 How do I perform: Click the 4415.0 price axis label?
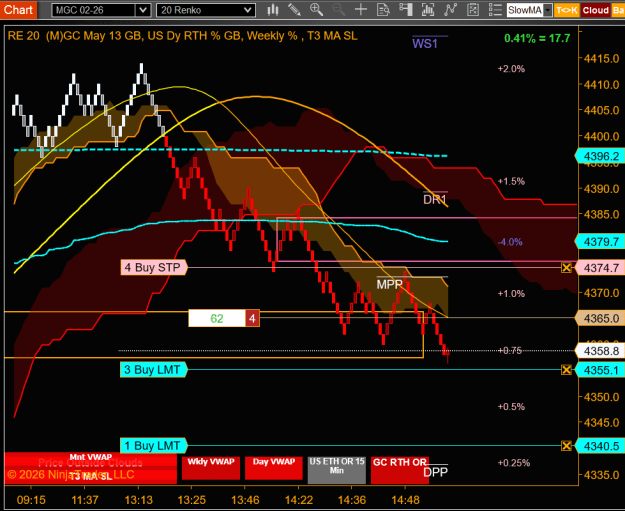(x=601, y=59)
